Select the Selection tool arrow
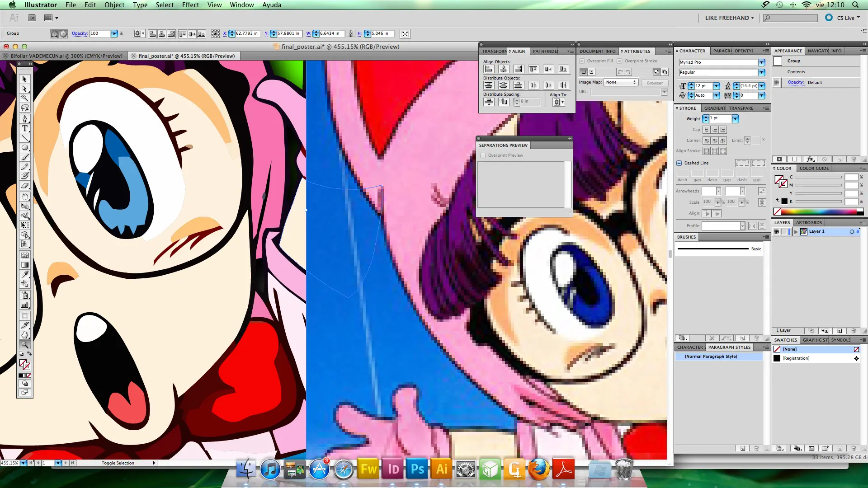This screenshot has height=488, width=868. [25, 79]
